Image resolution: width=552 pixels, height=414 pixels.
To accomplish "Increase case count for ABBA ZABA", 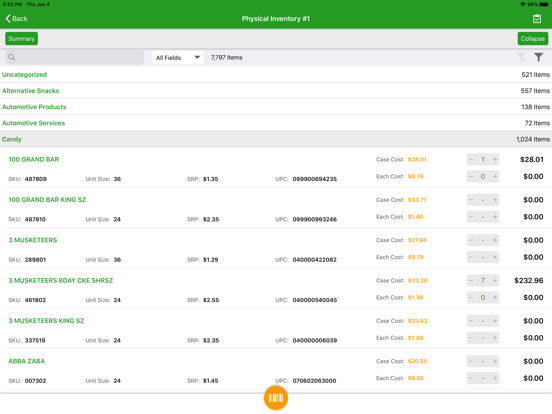I will (x=495, y=362).
